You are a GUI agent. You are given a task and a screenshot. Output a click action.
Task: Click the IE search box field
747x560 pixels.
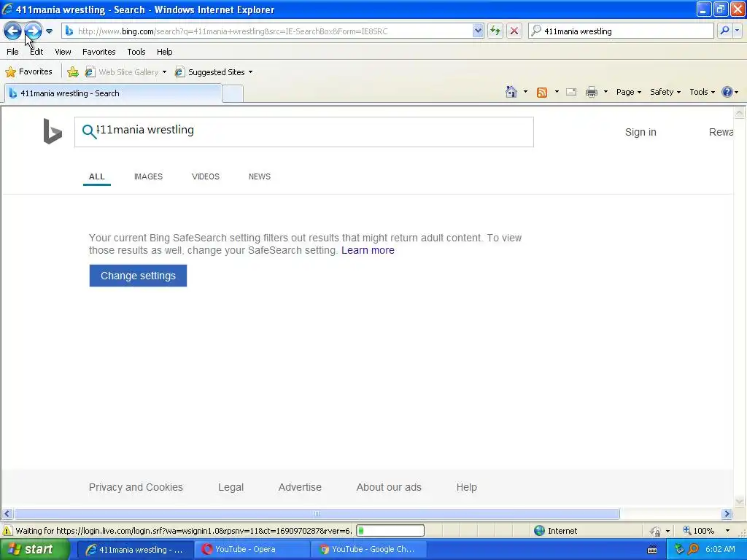(x=622, y=31)
